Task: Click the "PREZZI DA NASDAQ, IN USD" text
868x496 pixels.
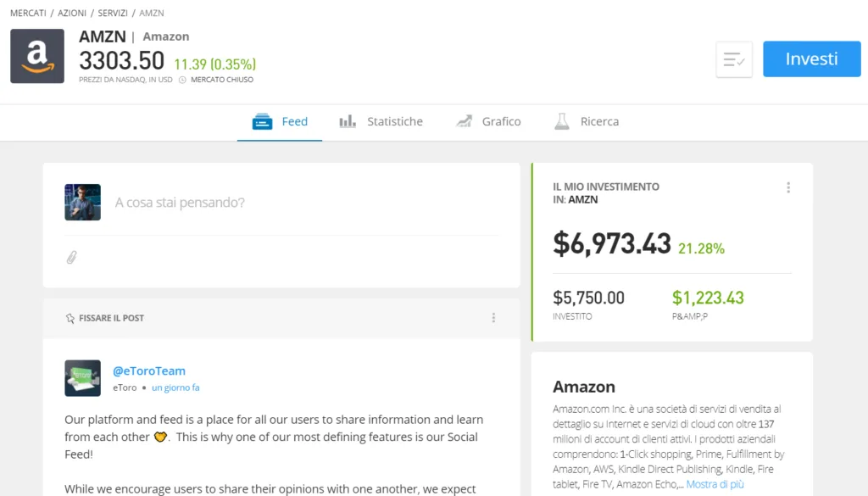Action: (125, 80)
